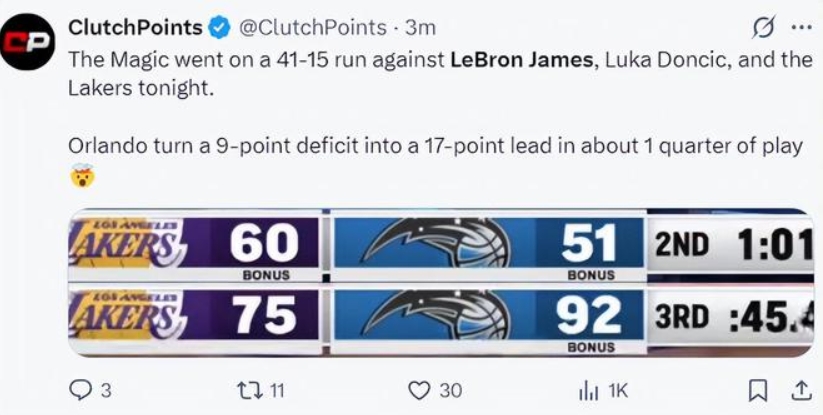Screen dimensions: 823x415
Task: Share the post using the upload arrow icon
Action: click(801, 390)
